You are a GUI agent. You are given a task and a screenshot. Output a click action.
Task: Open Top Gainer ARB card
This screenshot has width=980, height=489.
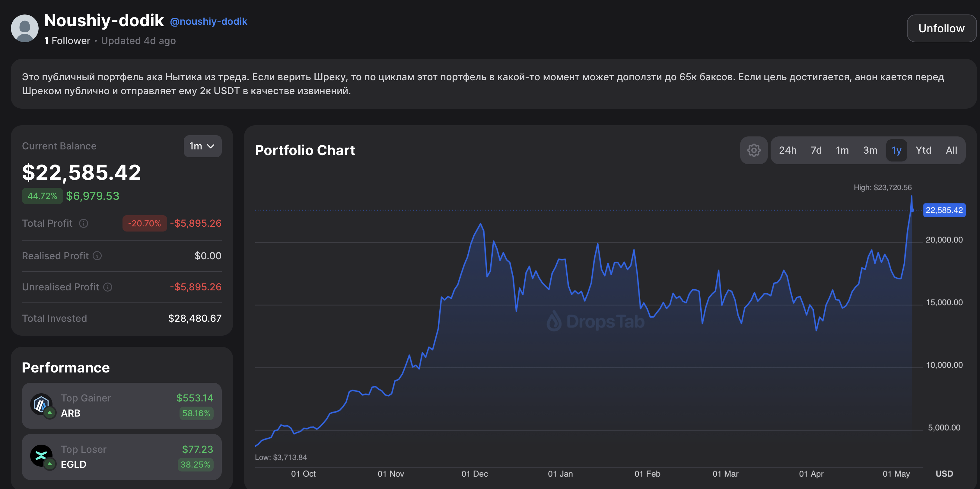[122, 405]
